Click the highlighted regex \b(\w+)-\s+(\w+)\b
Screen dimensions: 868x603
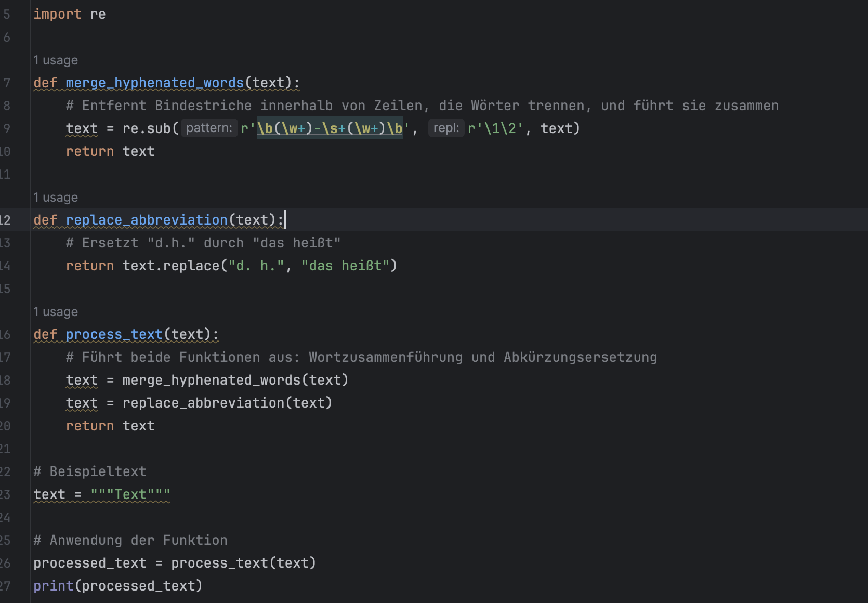(329, 128)
